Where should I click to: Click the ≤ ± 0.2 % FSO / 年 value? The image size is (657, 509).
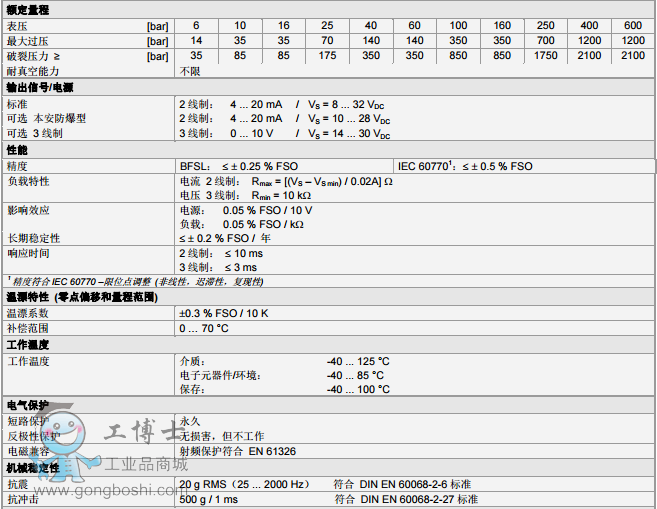click(225, 238)
